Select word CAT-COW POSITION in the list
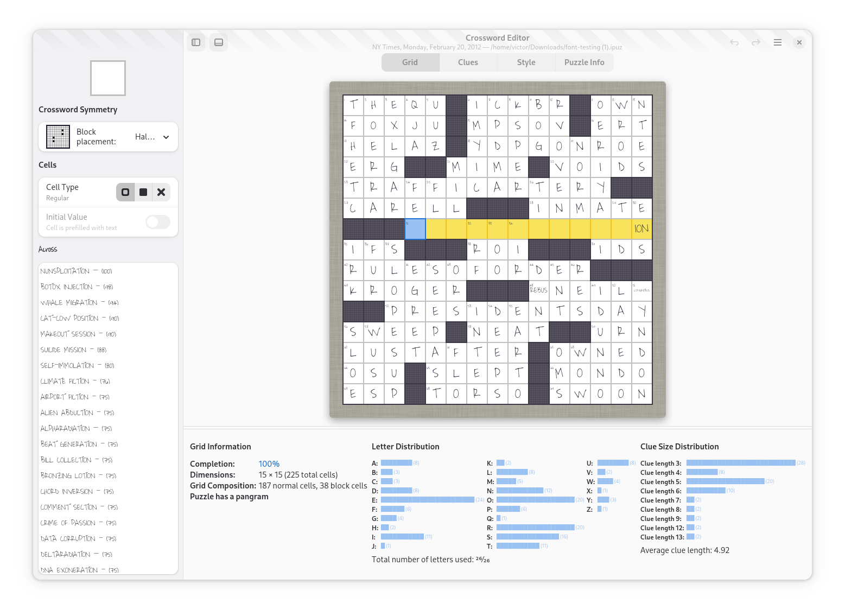845x616 pixels. tap(108, 318)
